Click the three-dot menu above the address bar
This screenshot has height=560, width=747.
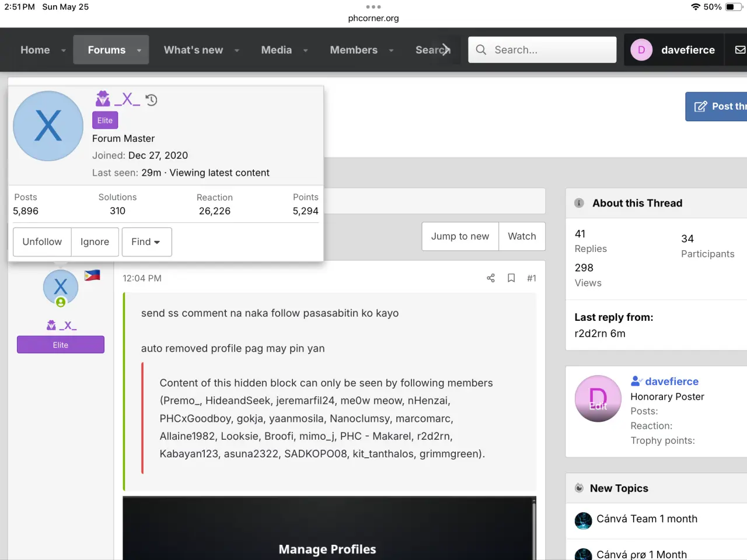pos(373,7)
